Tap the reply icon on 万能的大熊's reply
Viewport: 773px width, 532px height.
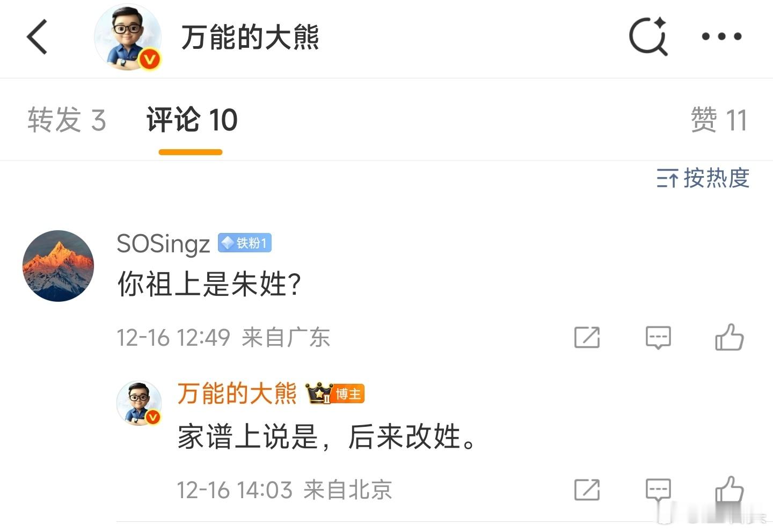[658, 490]
